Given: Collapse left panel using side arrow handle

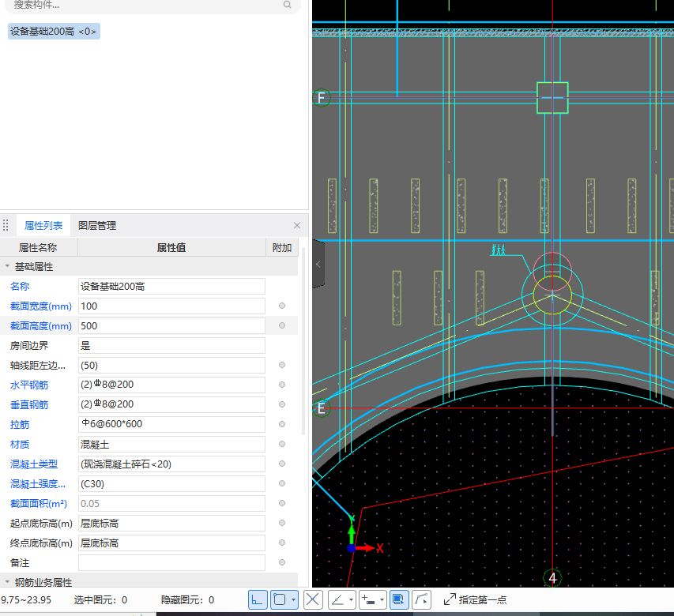Looking at the screenshot, I should coord(318,265).
